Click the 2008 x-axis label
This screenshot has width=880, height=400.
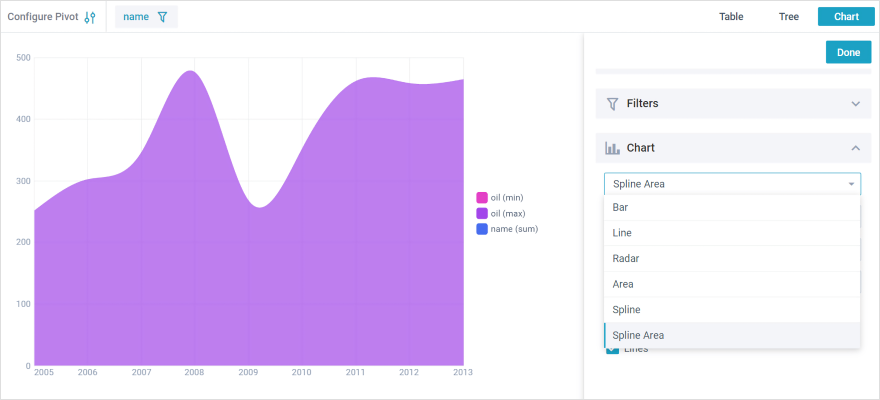195,373
